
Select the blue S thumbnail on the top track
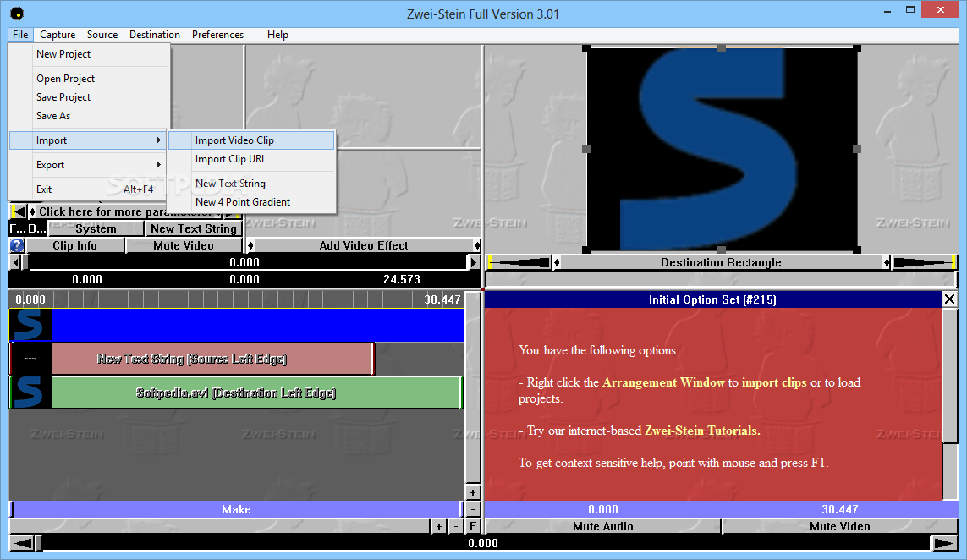(30, 325)
